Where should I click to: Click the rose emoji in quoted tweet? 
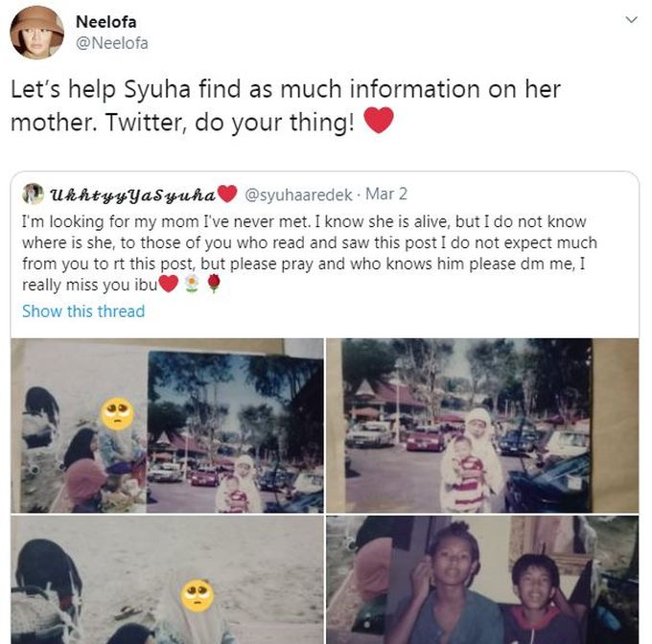213,286
